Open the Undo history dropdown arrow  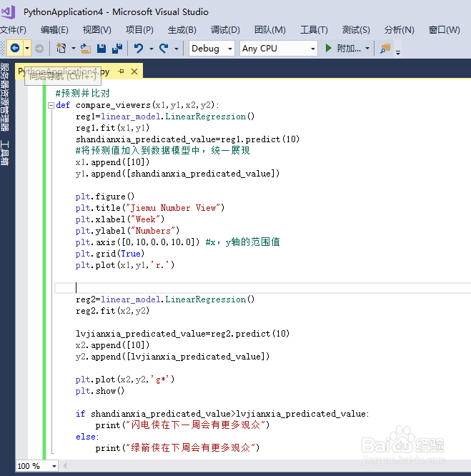(151, 49)
